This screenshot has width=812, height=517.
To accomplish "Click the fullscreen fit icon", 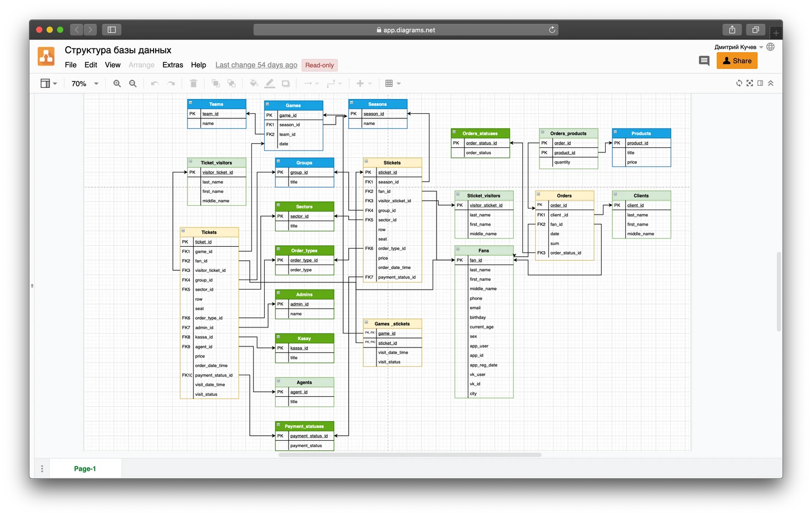I will pyautogui.click(x=750, y=83).
